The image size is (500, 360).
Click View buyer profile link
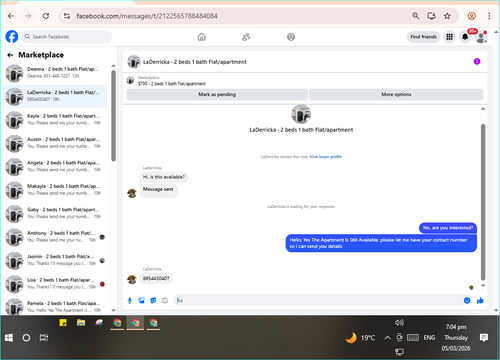(x=325, y=157)
